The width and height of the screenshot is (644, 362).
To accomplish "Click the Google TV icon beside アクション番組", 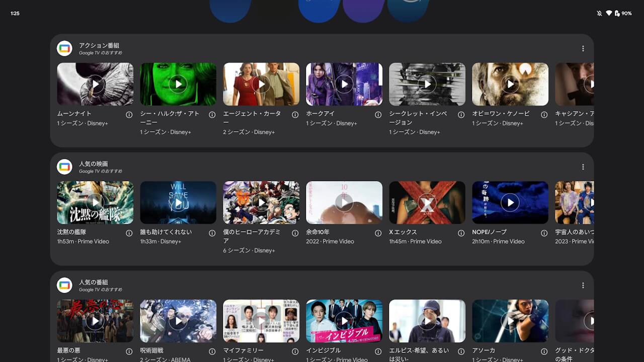I will (64, 48).
